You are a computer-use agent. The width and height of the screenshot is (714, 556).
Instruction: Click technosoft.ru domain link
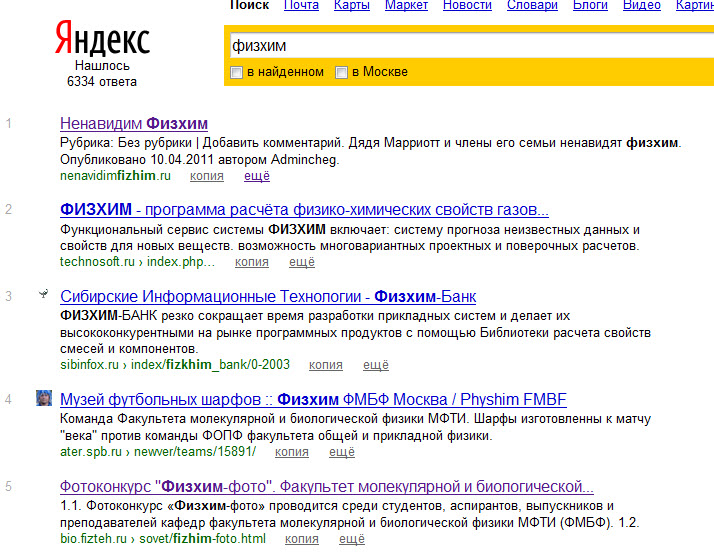pyautogui.click(x=97, y=262)
